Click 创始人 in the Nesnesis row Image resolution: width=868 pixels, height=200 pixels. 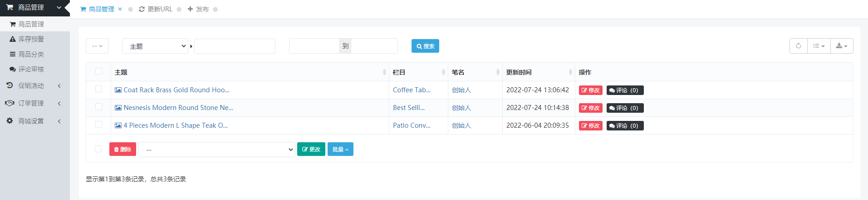pos(461,108)
